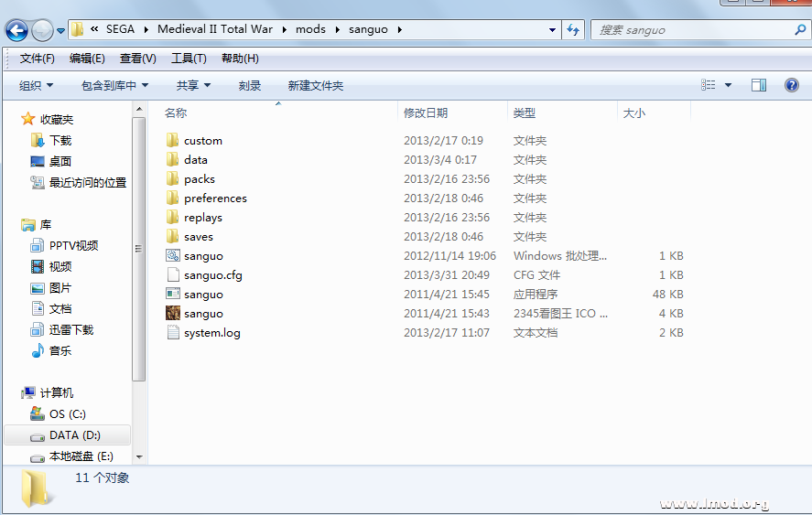Click the search magnifier icon

point(800,30)
